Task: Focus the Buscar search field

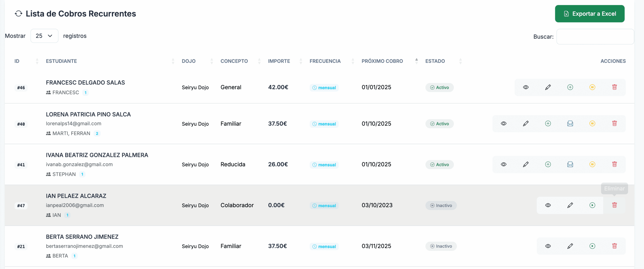Action: point(595,37)
